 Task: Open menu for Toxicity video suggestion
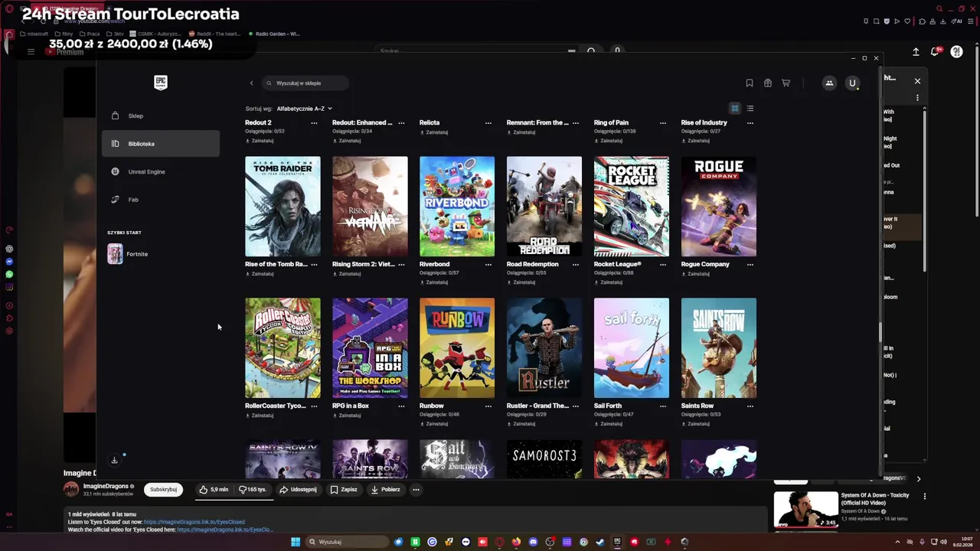tap(924, 497)
